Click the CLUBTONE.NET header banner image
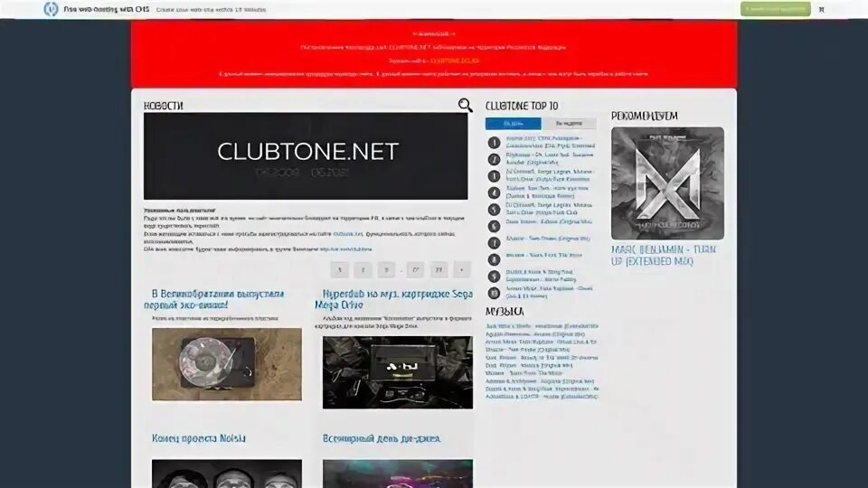Image resolution: width=868 pixels, height=488 pixels. tap(306, 156)
